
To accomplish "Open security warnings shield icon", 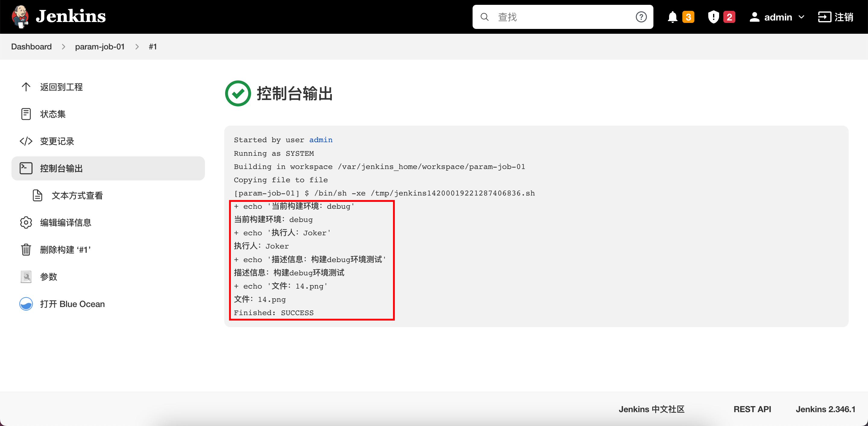I will pos(713,17).
